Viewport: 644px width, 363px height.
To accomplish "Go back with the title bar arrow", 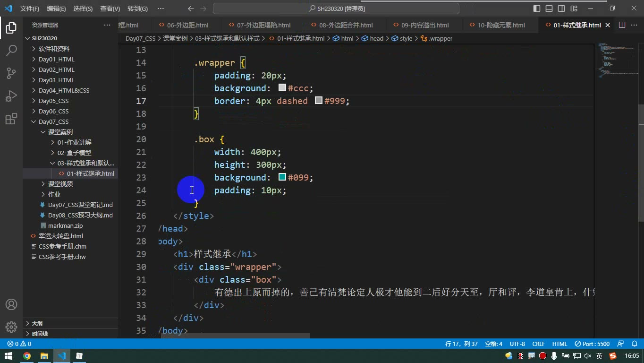I will [x=191, y=9].
